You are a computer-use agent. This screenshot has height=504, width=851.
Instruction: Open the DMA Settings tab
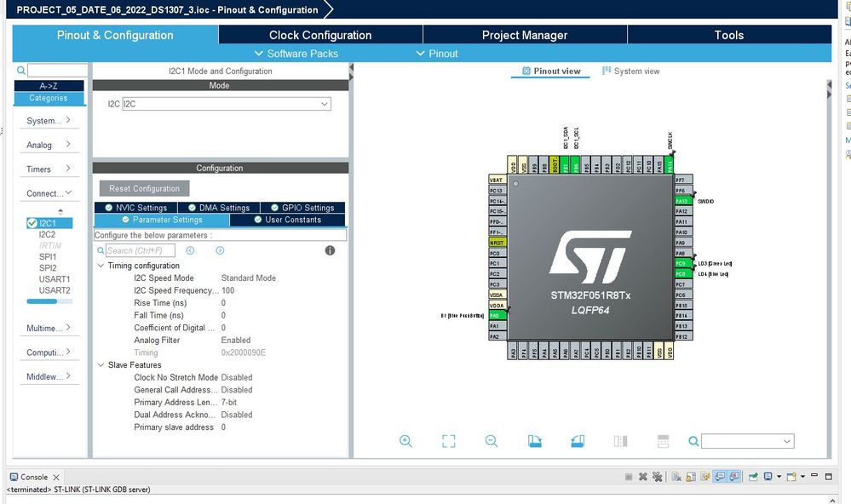[219, 207]
